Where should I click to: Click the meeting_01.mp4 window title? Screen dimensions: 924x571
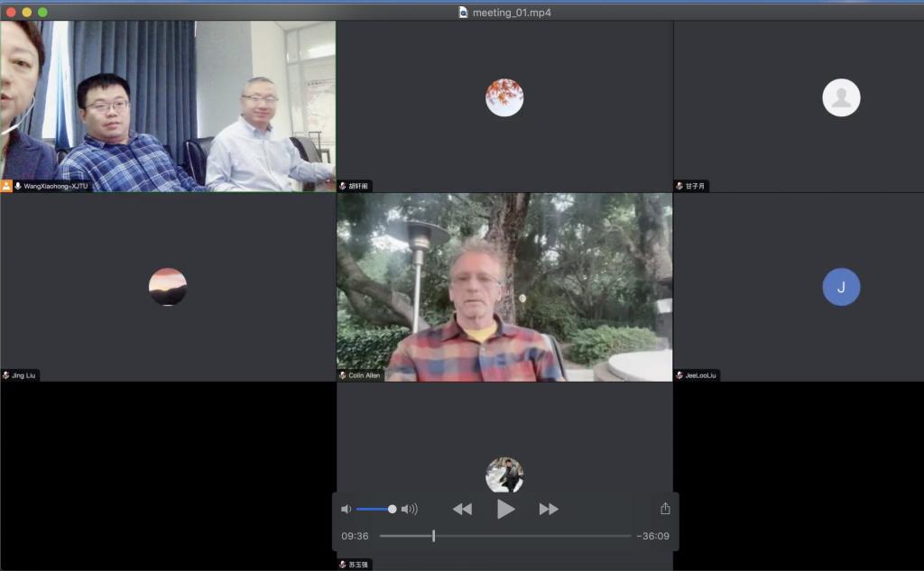point(512,13)
